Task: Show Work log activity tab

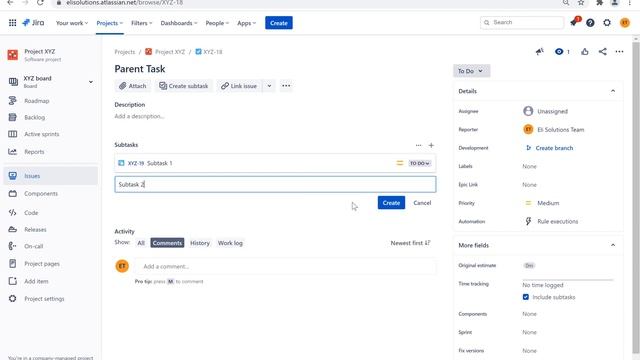Action: coord(230,243)
